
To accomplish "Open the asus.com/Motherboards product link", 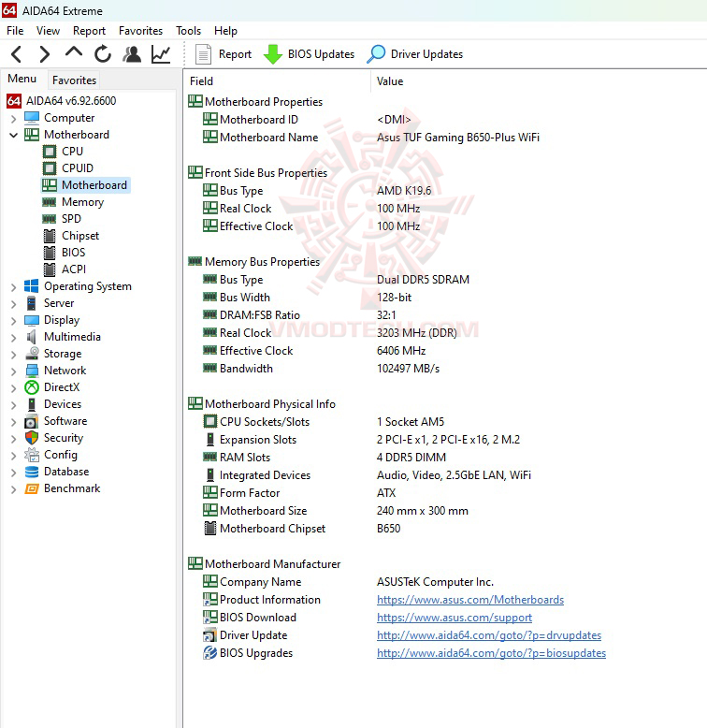I will click(x=470, y=600).
